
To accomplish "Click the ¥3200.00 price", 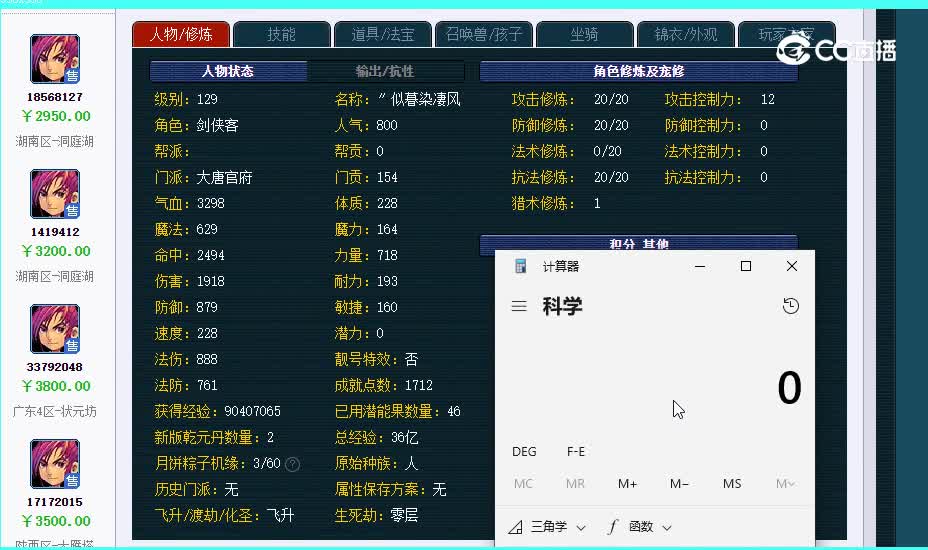I will pos(56,251).
